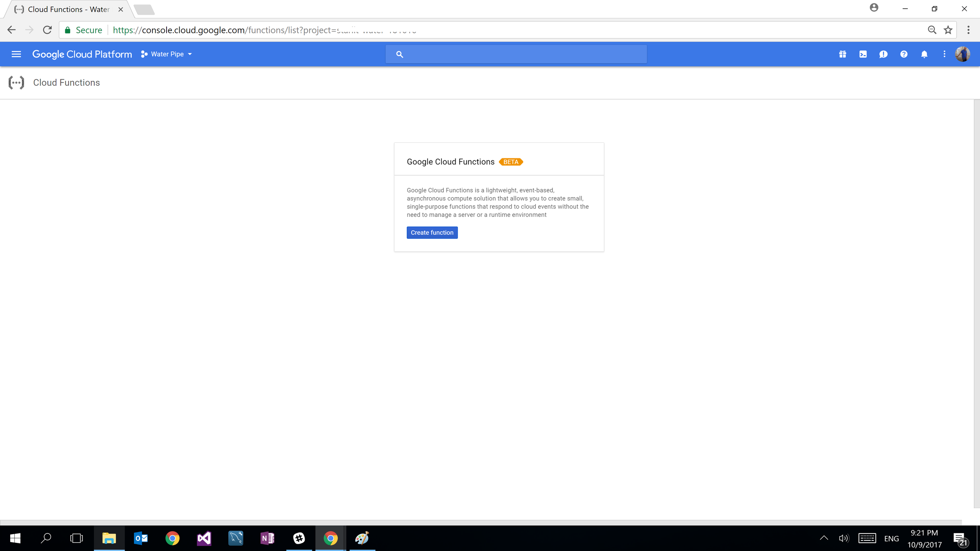Show notifications bell panel
The image size is (980, 551).
[x=924, y=54]
